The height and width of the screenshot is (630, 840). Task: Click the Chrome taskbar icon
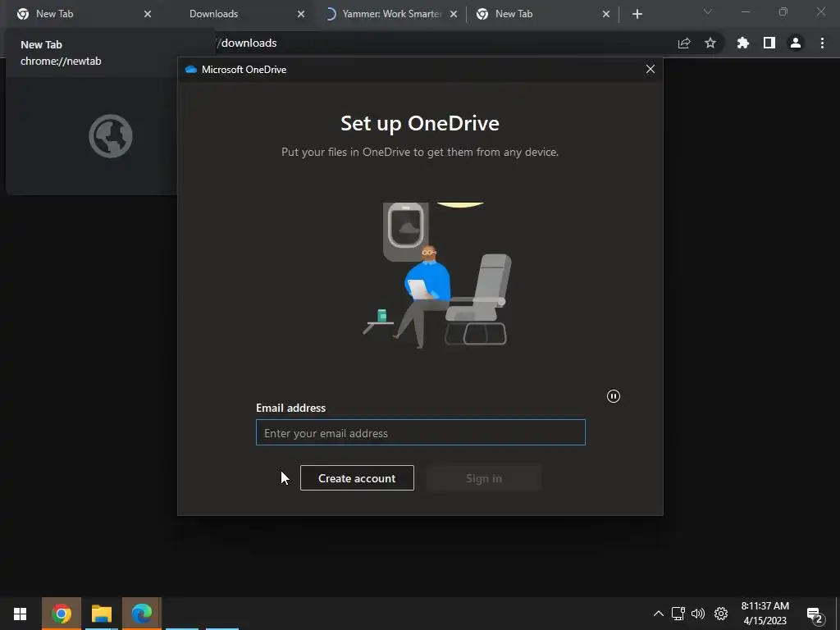[x=61, y=614]
